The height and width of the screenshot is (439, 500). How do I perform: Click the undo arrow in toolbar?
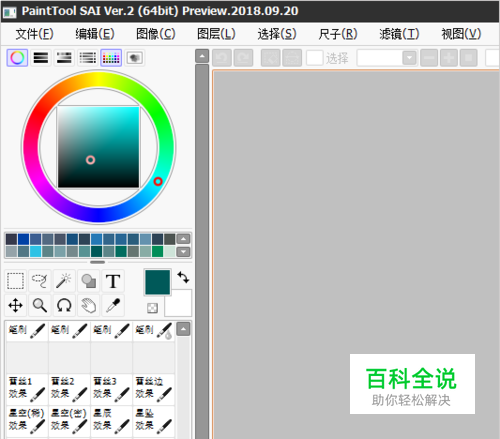(222, 58)
